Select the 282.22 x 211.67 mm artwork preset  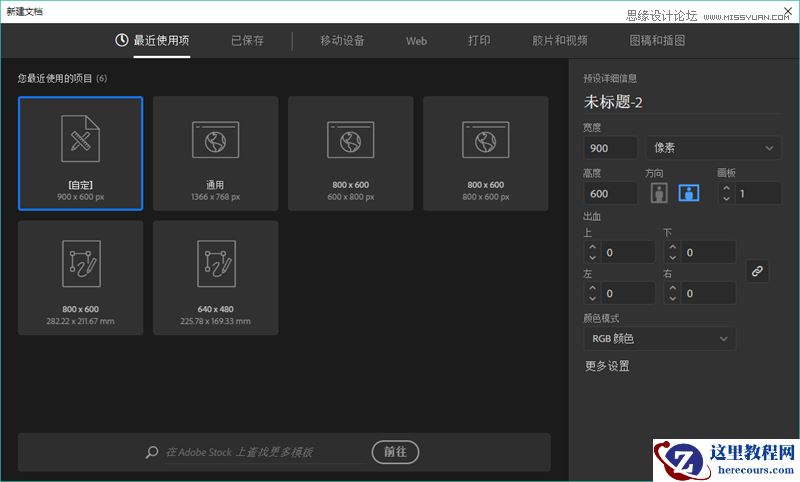coord(81,278)
